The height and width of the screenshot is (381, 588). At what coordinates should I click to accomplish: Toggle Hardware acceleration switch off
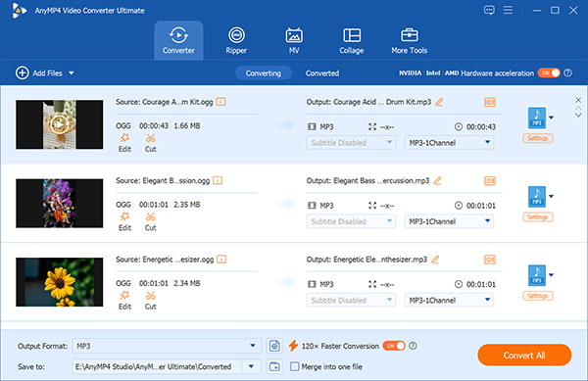click(549, 73)
